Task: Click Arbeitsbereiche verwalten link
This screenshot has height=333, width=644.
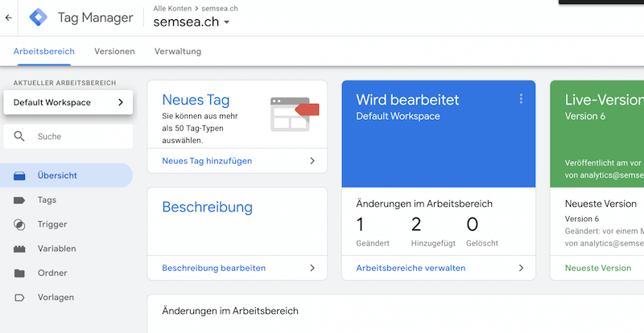Action: click(411, 268)
